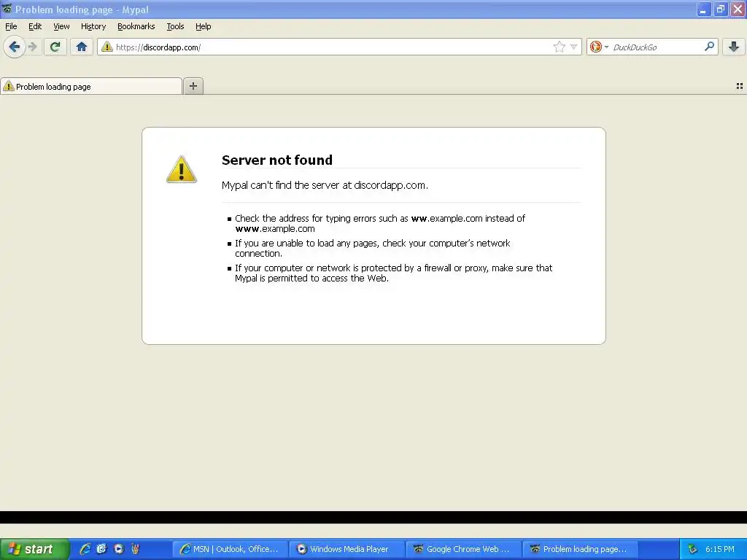Bookmark this page with the star icon

point(560,47)
